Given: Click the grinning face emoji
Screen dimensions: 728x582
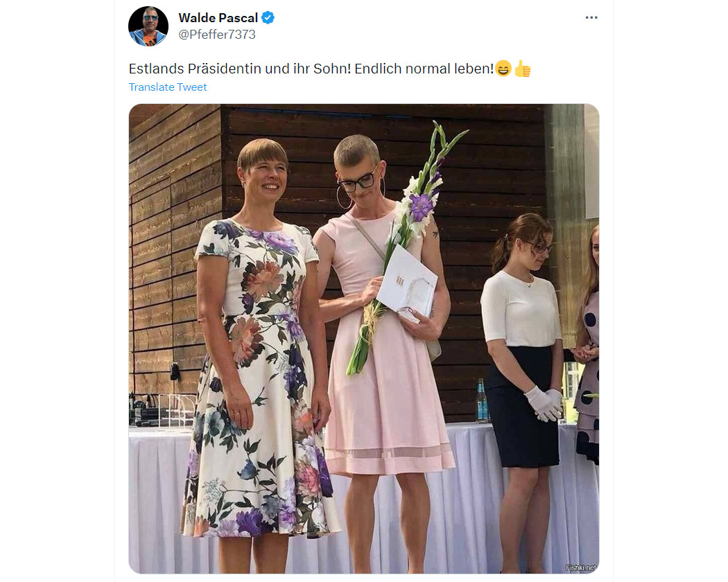Looking at the screenshot, I should (x=503, y=69).
